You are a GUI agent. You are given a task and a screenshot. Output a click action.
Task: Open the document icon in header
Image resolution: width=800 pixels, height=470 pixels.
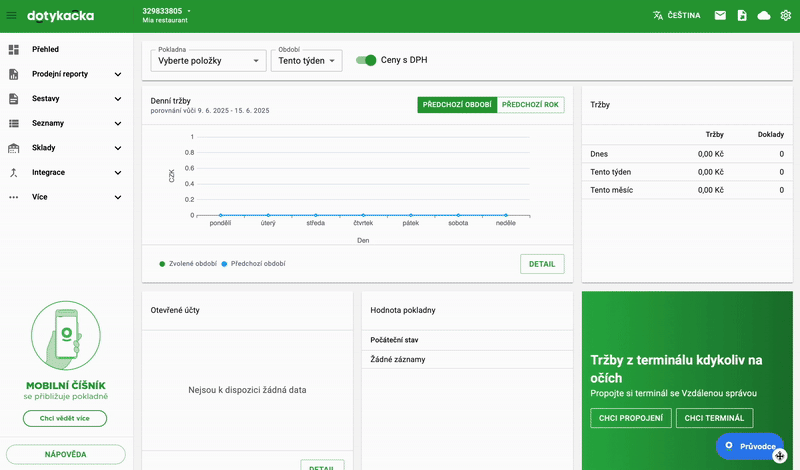[x=742, y=16]
